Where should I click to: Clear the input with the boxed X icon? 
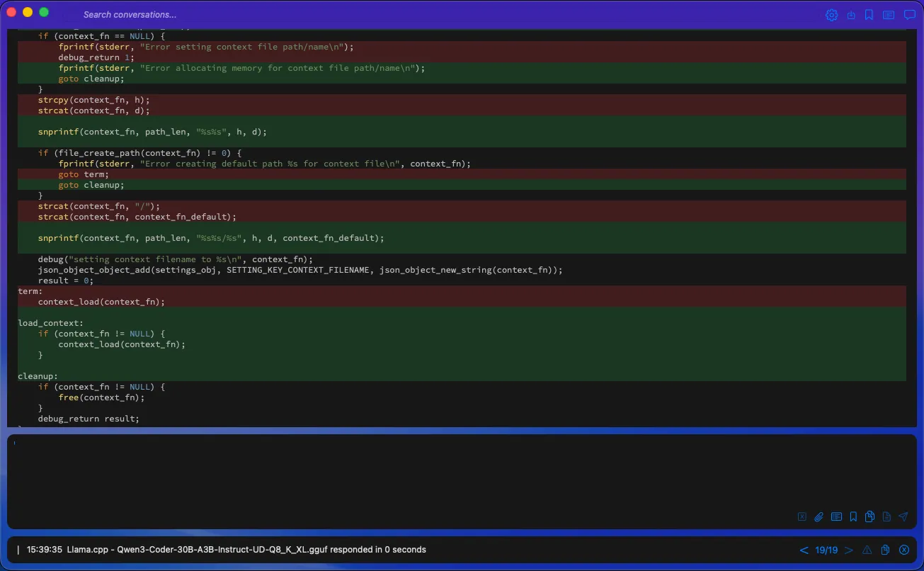(x=802, y=516)
